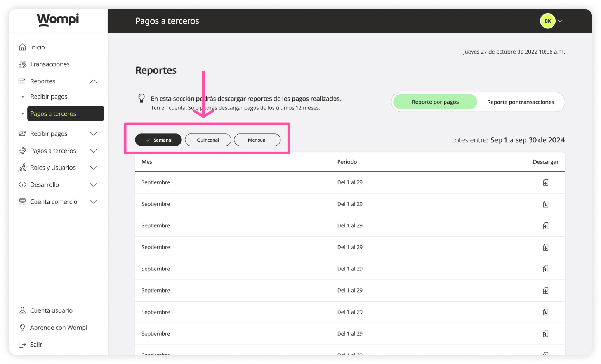Click the Salir exit icon

[x=23, y=344]
